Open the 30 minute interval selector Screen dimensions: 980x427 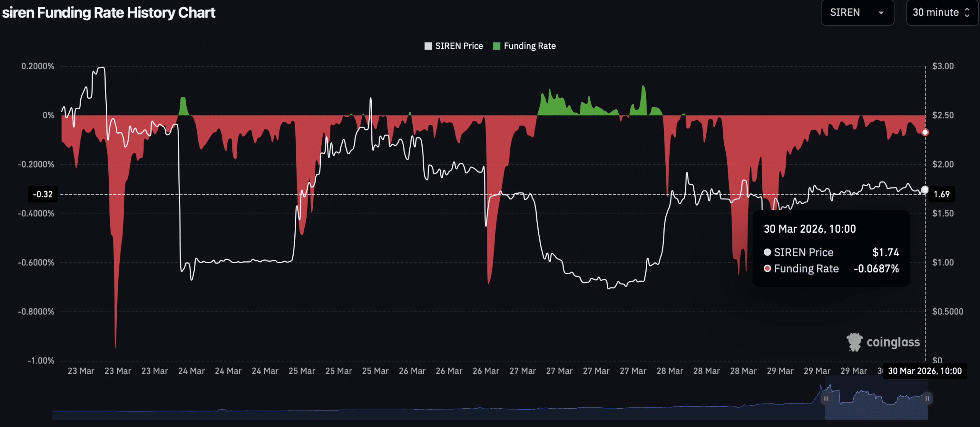(935, 13)
